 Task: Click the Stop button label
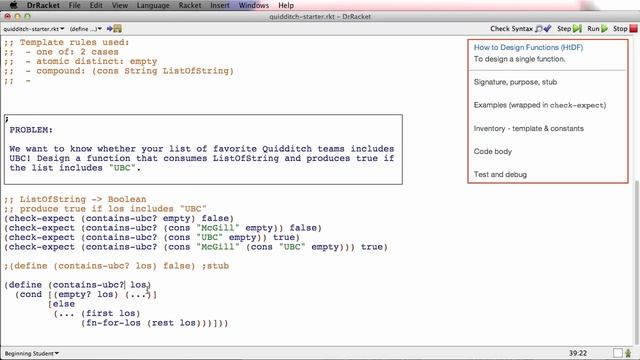click(620, 29)
